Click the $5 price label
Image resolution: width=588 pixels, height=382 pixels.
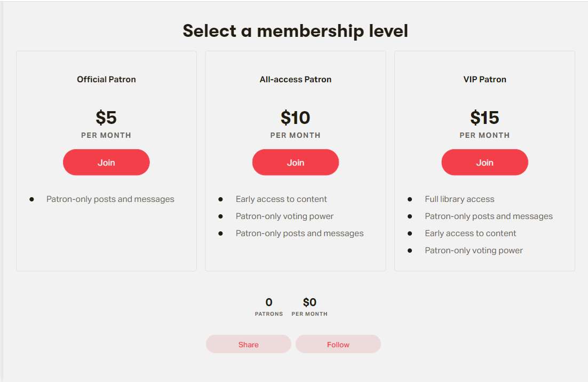pos(106,118)
